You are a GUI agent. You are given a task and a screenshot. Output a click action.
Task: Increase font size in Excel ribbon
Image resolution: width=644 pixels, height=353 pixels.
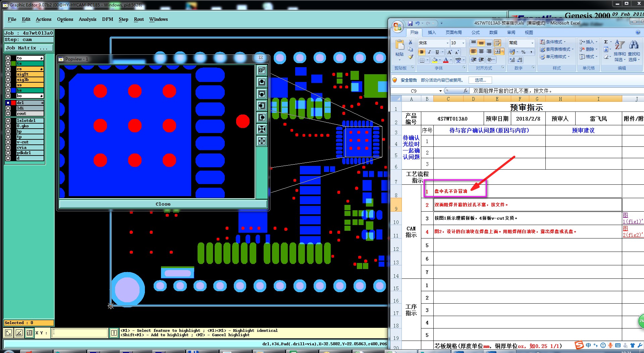[x=449, y=52]
